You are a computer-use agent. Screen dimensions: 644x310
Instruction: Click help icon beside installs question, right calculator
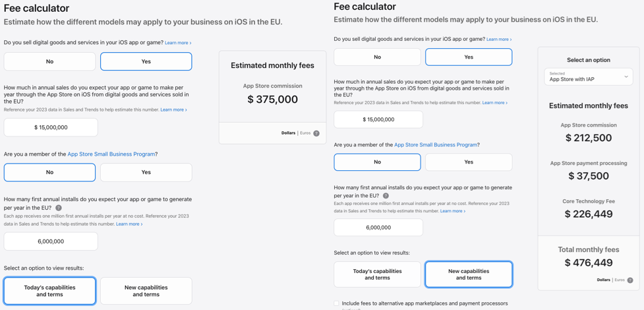(386, 196)
